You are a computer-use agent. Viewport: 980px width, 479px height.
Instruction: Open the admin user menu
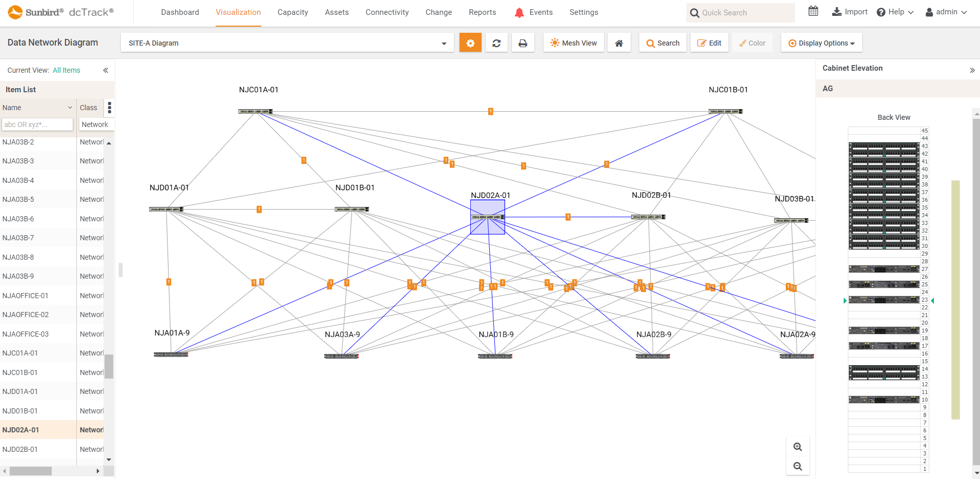(x=945, y=12)
